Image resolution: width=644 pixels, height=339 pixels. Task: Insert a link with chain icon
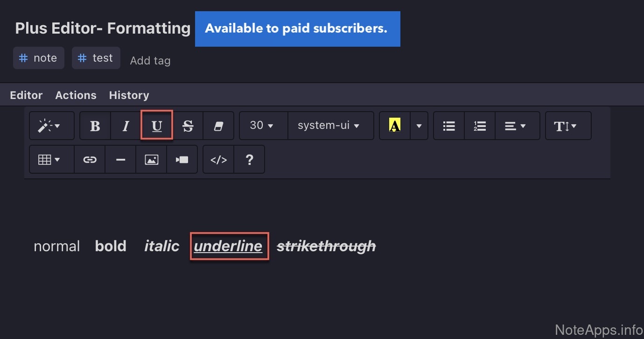point(90,160)
